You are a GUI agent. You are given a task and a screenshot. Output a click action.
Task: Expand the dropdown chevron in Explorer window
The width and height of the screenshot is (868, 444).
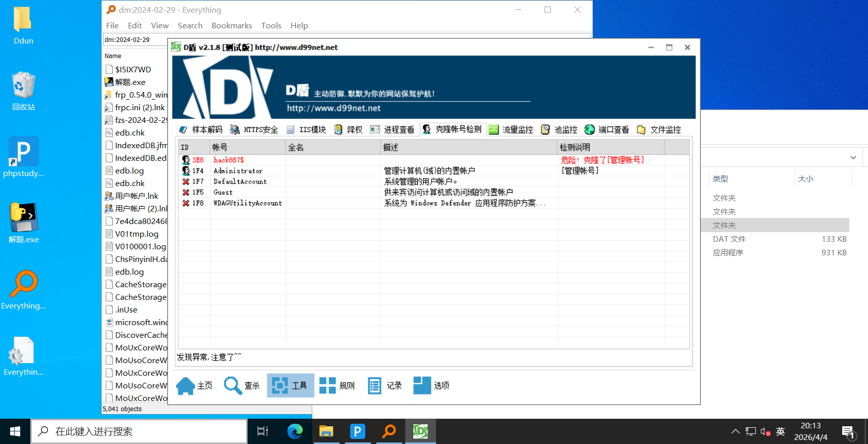point(853,157)
